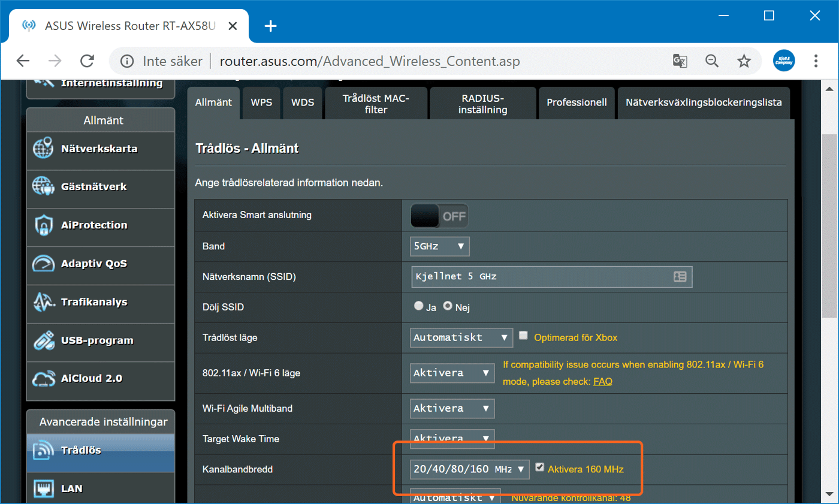
Task: Expand the Trådlöst läge dropdown
Action: point(461,337)
